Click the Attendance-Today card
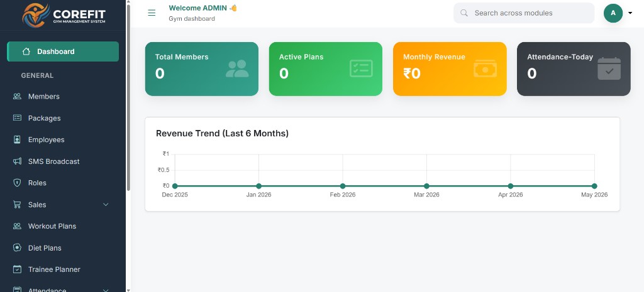The image size is (644, 292). click(574, 69)
